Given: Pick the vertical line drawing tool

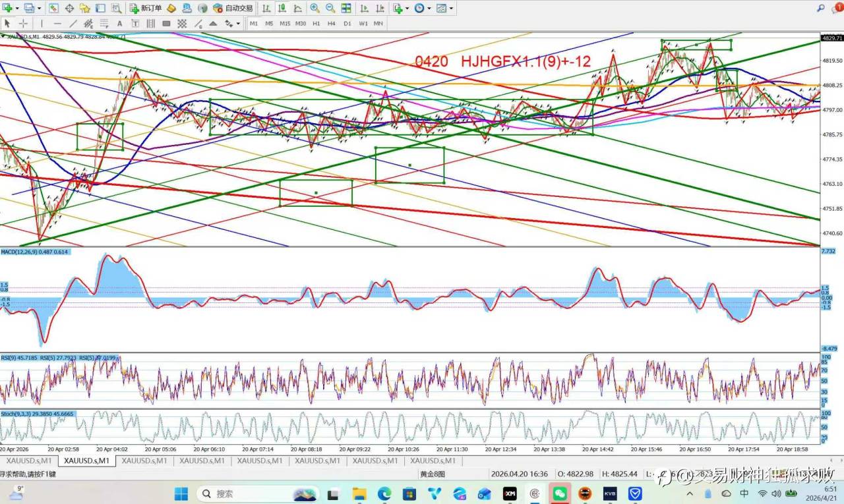Looking at the screenshot, I should click(x=42, y=23).
